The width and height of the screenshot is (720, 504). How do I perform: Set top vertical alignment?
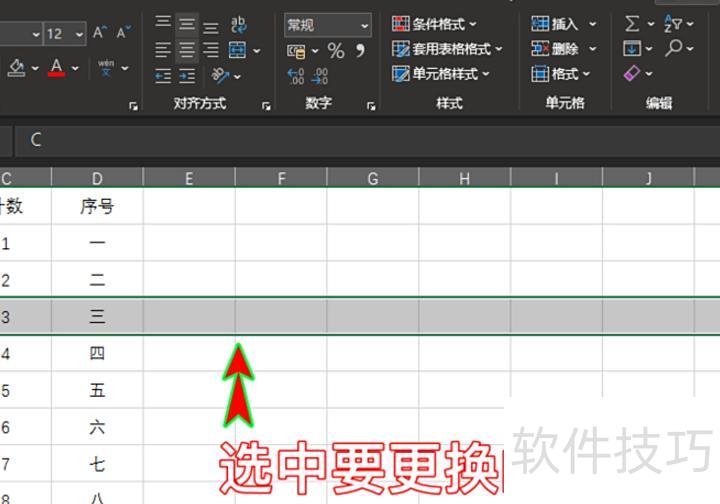[163, 22]
